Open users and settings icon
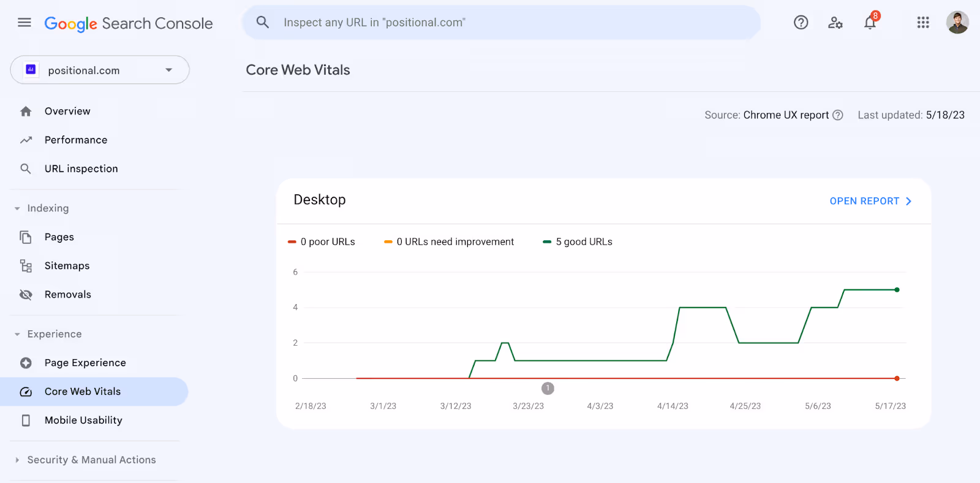Screen dimensions: 980x483 835,23
